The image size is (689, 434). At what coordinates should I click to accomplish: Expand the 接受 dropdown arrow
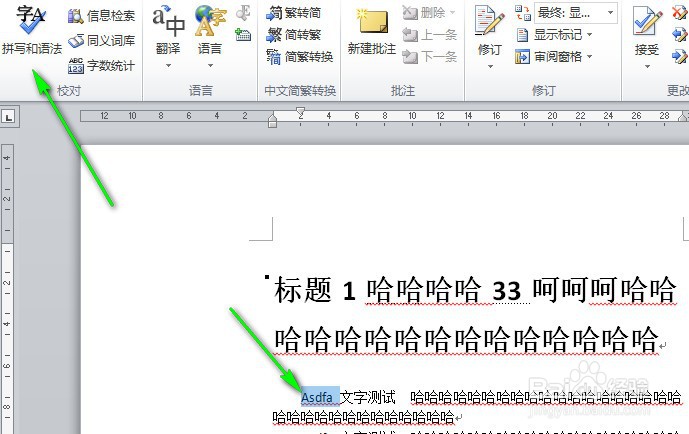pyautogui.click(x=647, y=66)
